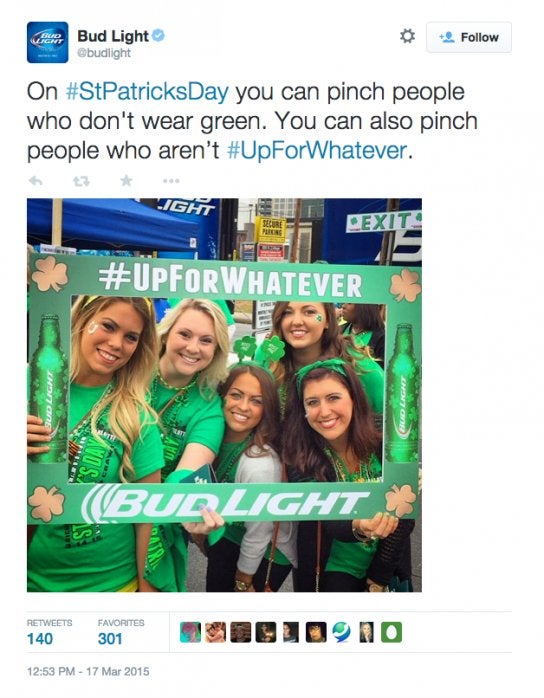The height and width of the screenshot is (698, 544).
Task: Click the Bud Light profile avatar
Action: point(48,42)
